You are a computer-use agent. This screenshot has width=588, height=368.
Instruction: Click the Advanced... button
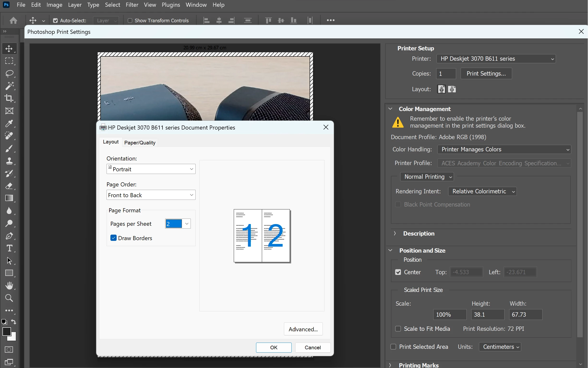pyautogui.click(x=303, y=329)
